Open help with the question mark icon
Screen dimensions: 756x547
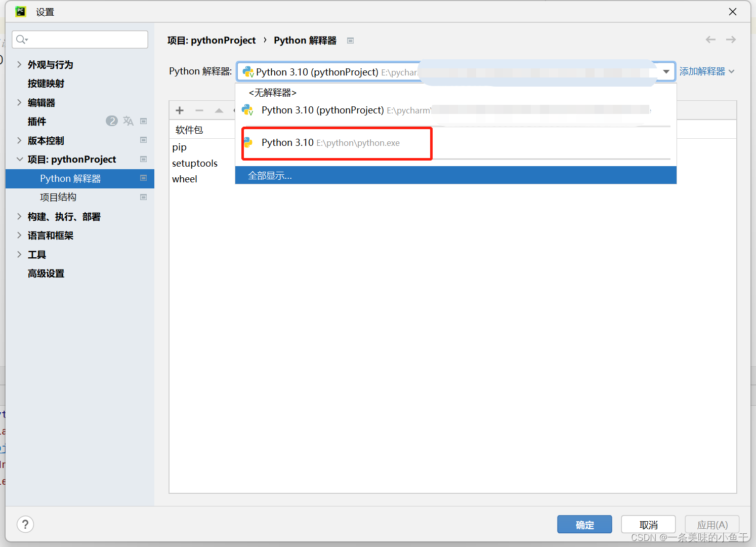coord(25,524)
